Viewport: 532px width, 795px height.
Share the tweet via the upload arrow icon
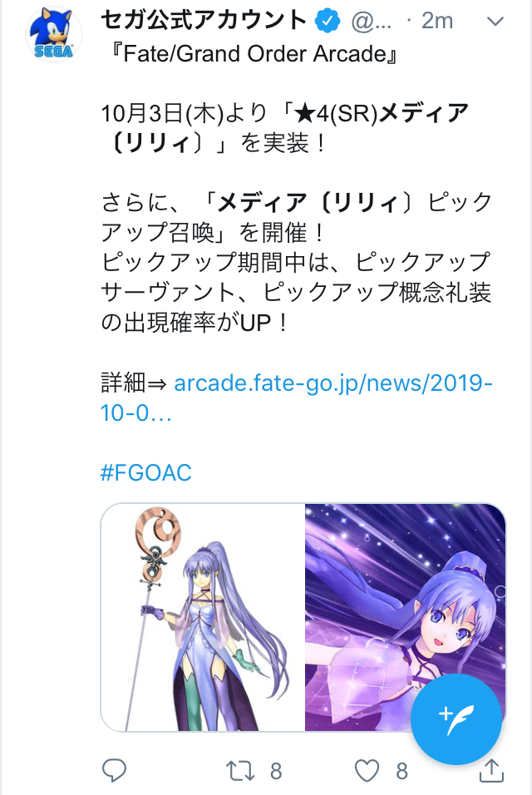pyautogui.click(x=491, y=770)
